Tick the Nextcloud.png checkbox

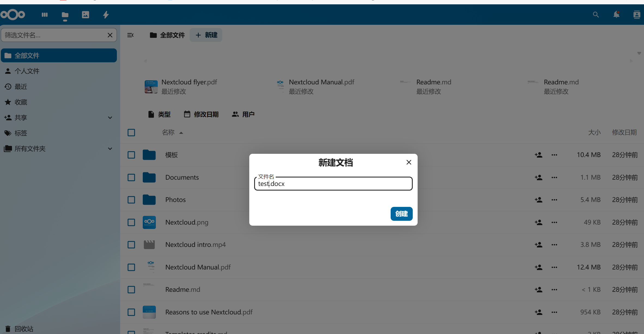pyautogui.click(x=131, y=222)
